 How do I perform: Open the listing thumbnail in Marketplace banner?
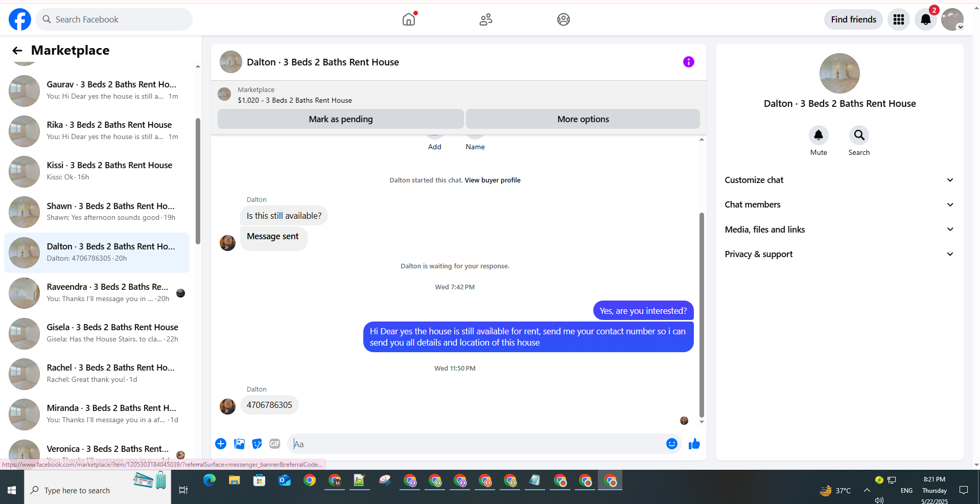224,94
